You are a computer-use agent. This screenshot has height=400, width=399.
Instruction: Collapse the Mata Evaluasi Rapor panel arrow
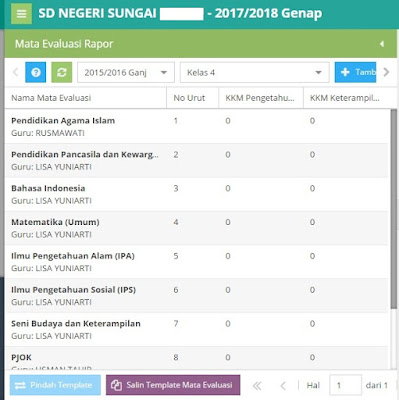coord(382,44)
